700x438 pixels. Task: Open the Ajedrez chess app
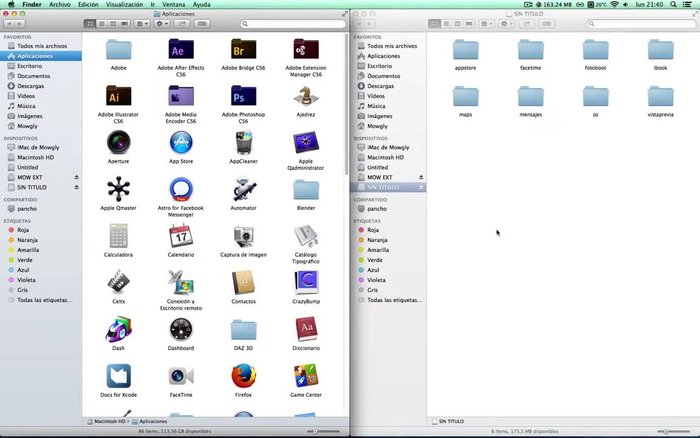(306, 97)
